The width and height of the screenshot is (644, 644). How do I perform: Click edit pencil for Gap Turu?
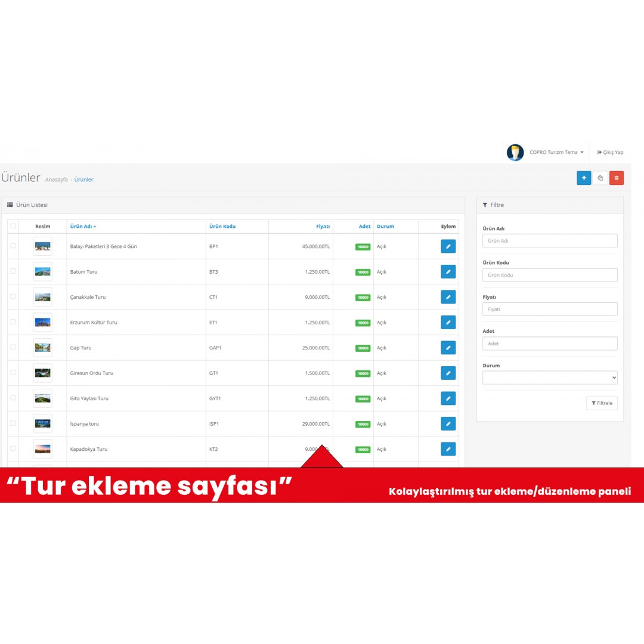point(448,348)
